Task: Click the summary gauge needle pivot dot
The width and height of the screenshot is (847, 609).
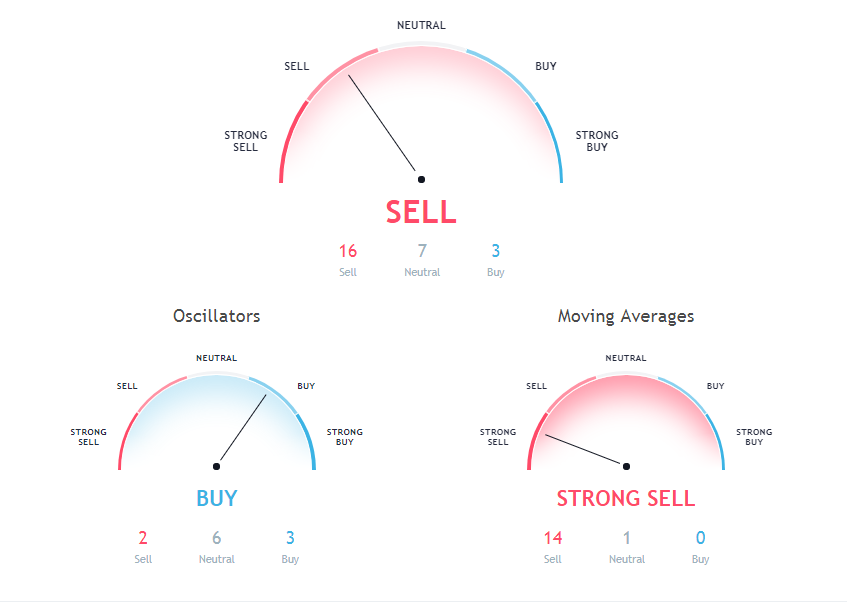Action: (421, 180)
